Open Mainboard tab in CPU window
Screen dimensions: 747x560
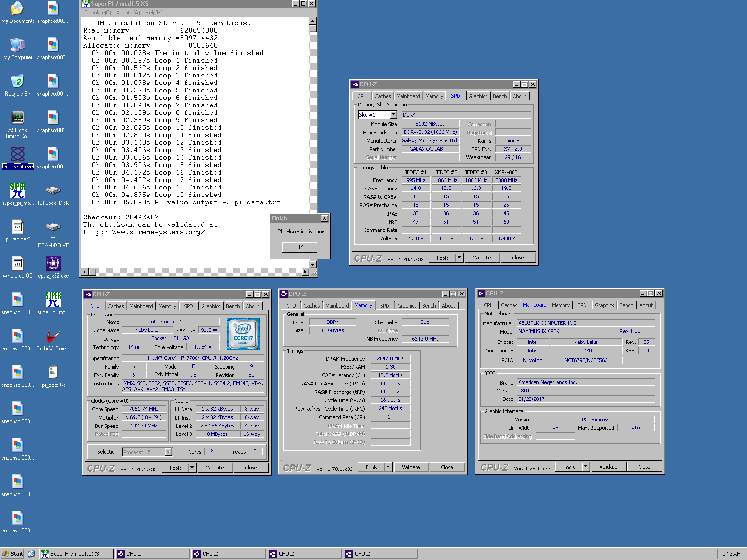point(141,306)
